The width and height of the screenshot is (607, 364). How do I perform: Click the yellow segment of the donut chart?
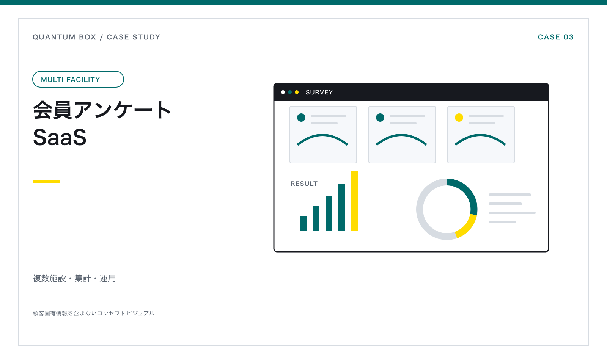pos(468,227)
